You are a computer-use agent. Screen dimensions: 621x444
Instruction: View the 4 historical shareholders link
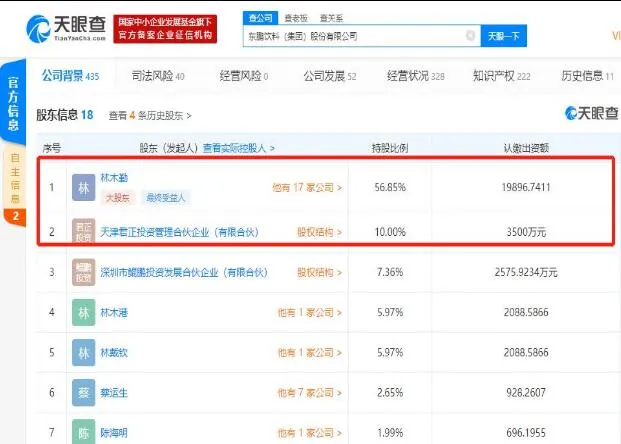point(150,116)
